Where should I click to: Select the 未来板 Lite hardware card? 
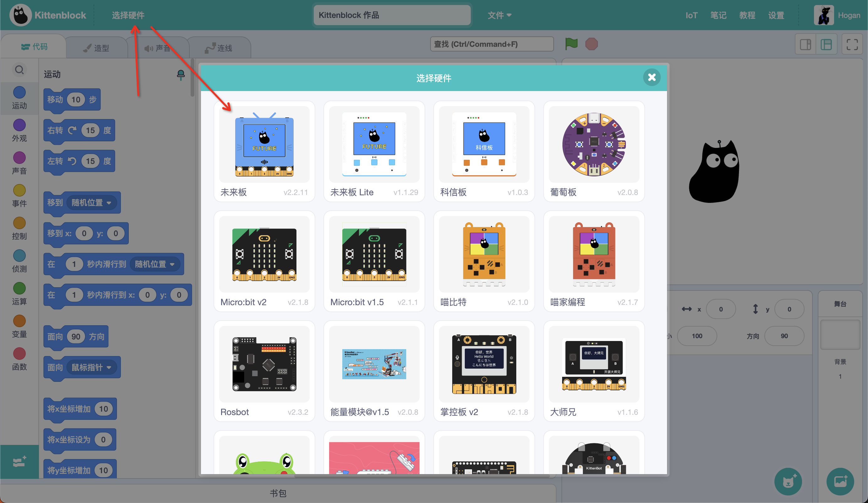coord(374,151)
